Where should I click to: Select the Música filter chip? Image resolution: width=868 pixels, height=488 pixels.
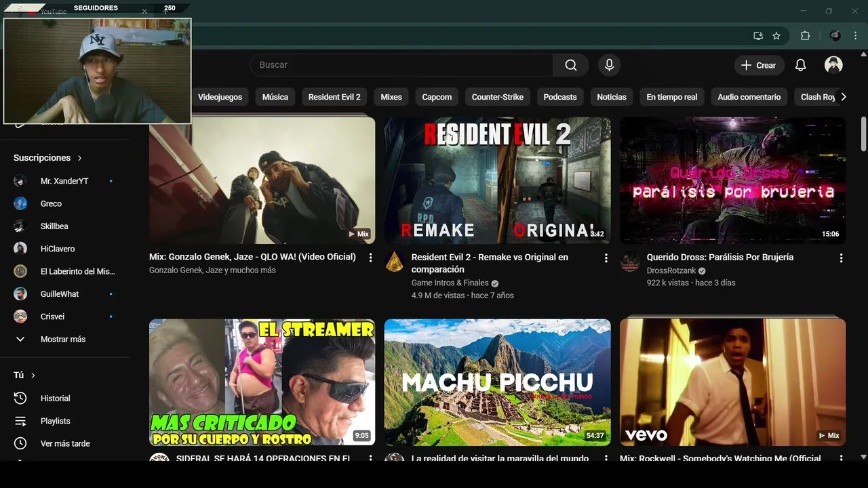[275, 97]
